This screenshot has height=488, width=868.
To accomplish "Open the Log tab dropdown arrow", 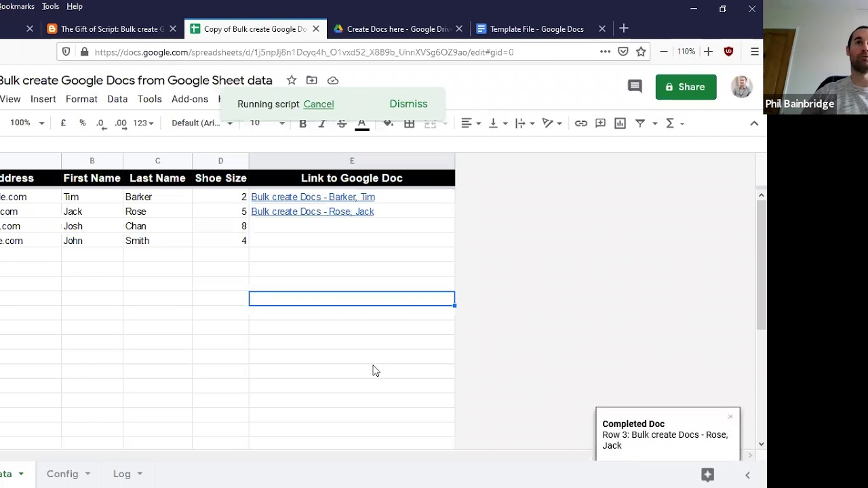I will coord(139,474).
